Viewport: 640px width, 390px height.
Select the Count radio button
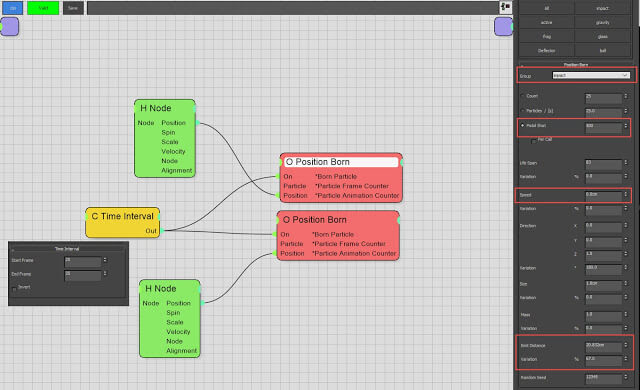522,96
